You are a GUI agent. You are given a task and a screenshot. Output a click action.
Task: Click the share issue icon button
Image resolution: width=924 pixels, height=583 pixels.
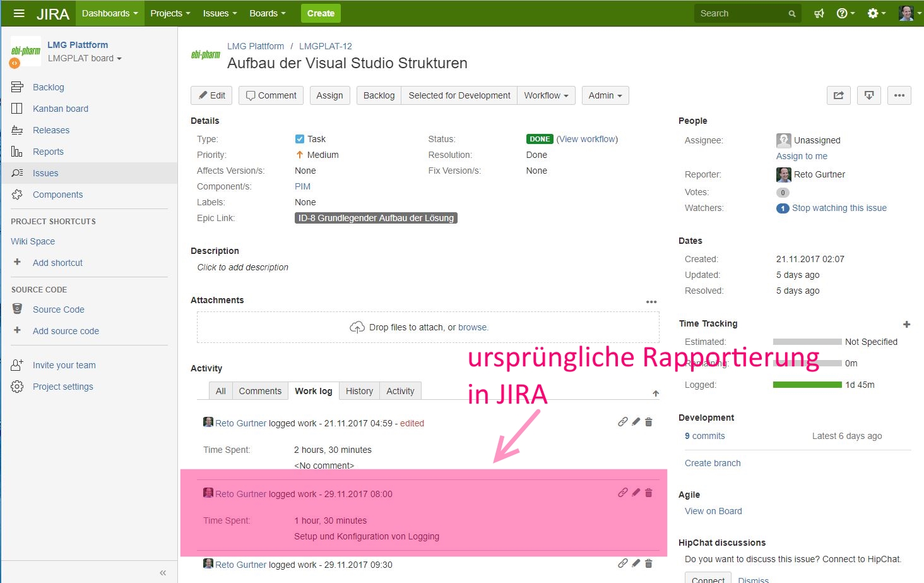[839, 95]
